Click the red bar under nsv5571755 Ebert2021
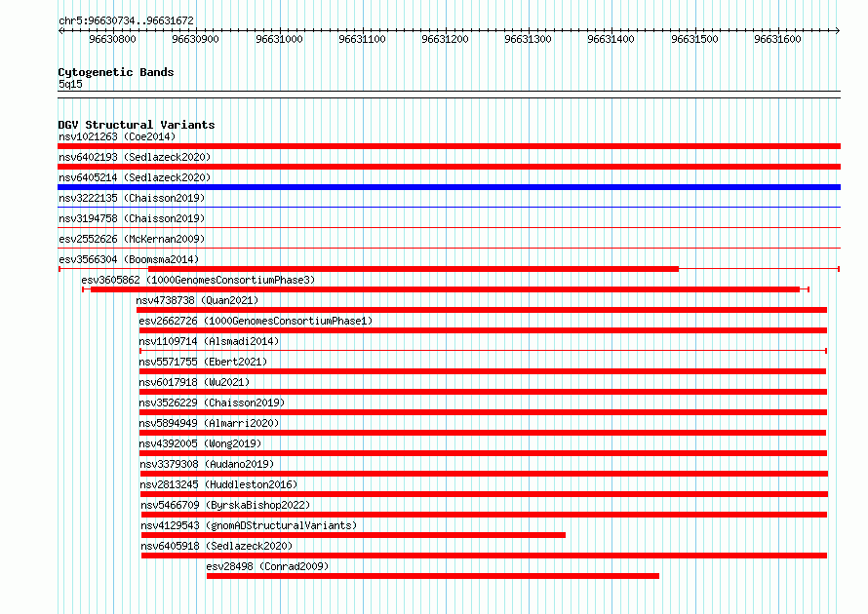Image resolution: width=868 pixels, height=614 pixels. [483, 371]
